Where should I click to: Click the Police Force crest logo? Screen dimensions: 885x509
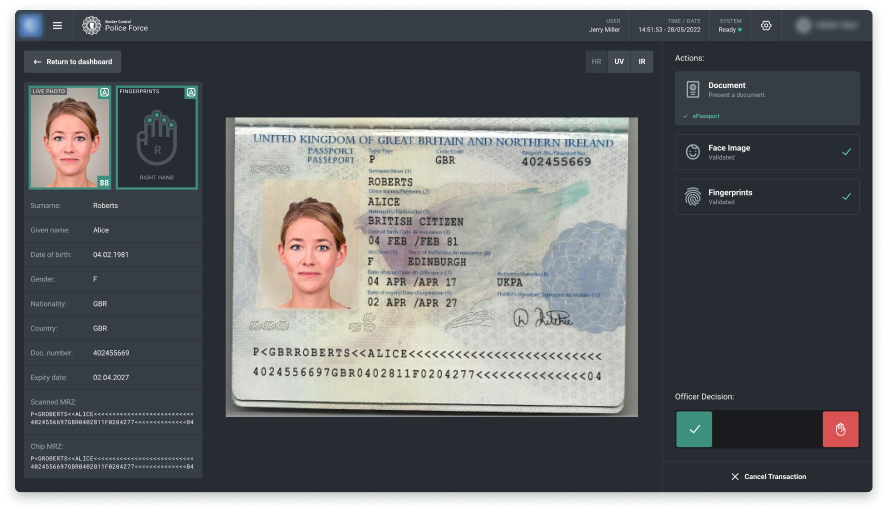pos(91,26)
